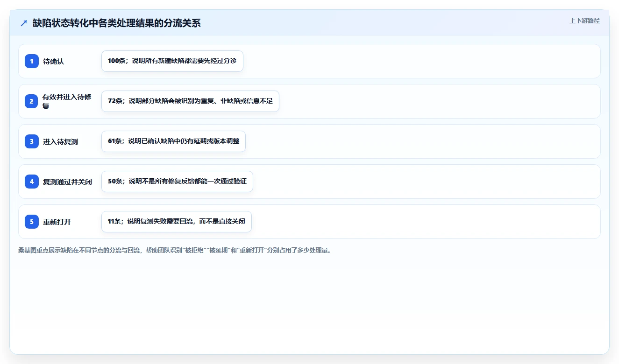Click the 复测通过并关闭 row label

click(x=67, y=182)
